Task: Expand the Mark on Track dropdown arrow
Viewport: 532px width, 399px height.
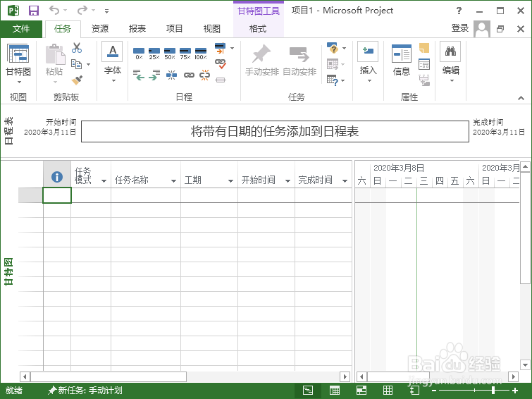Action: click(232, 48)
